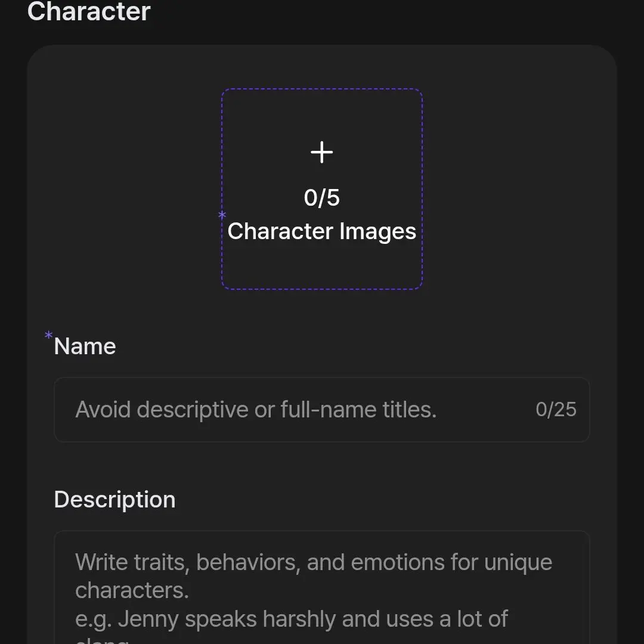Click the "e.g. Jenny speaks harshly" example line
Screen dimensions: 644x644
point(292,618)
